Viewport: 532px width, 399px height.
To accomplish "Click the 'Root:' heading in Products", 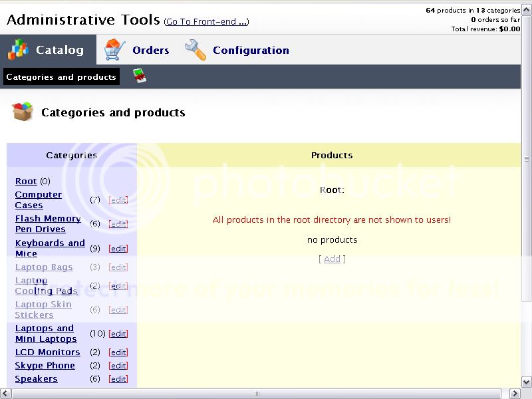I will pos(332,190).
